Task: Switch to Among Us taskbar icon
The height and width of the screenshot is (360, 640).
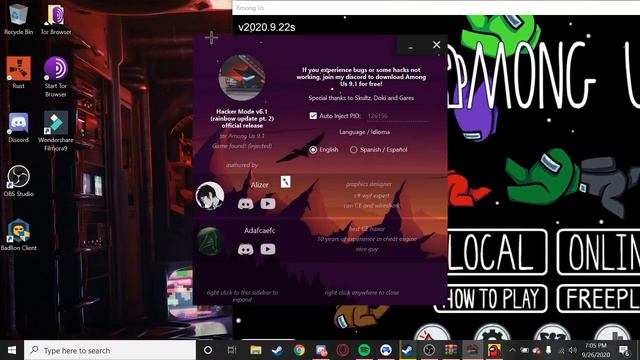Action: [x=494, y=350]
